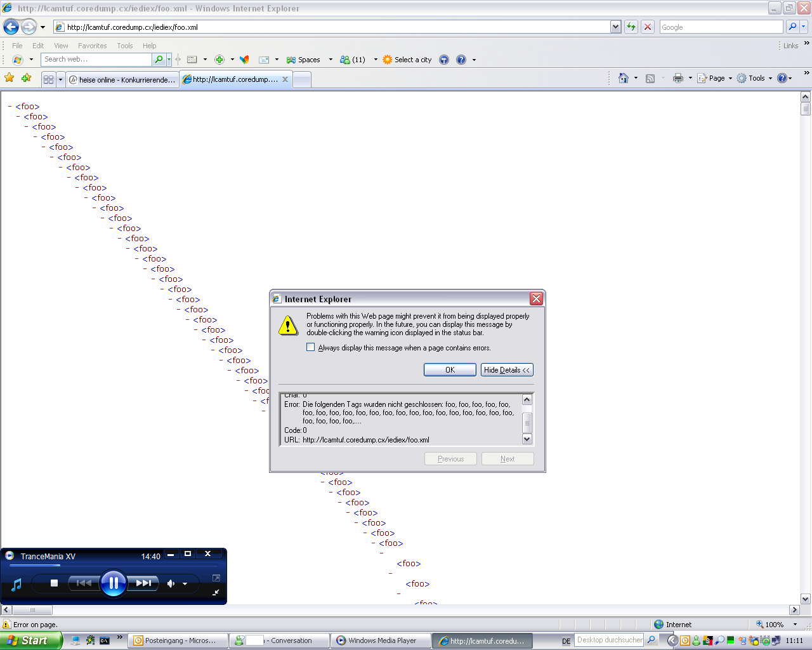The image size is (812, 650).
Task: Click OK in the error dialog
Action: coord(450,370)
